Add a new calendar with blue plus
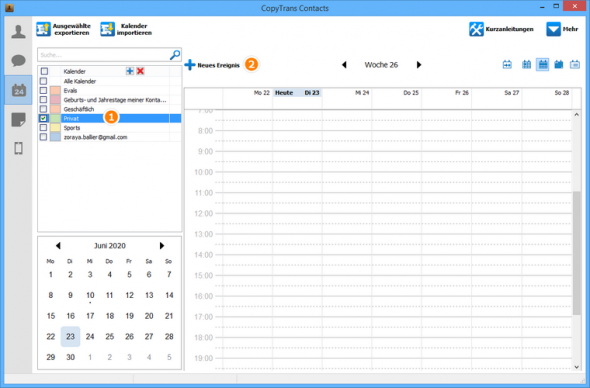Image resolution: width=590 pixels, height=388 pixels. pos(130,71)
